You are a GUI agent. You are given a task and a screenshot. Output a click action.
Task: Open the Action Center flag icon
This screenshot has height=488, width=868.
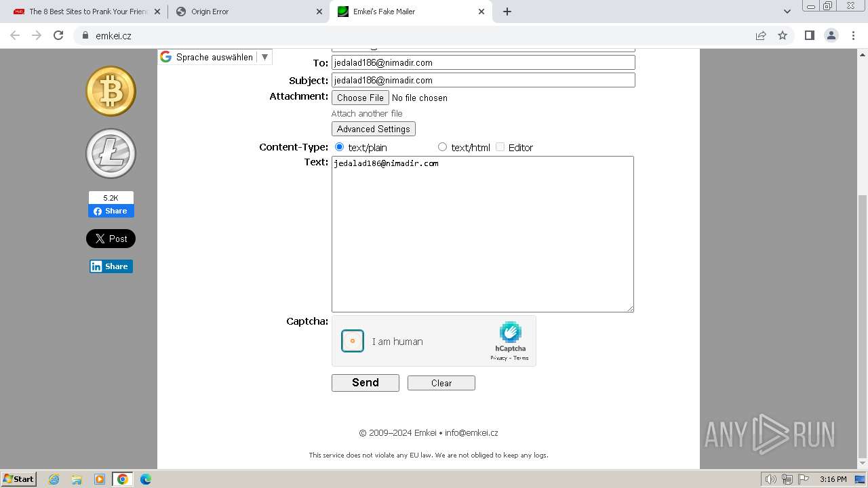[x=802, y=479]
